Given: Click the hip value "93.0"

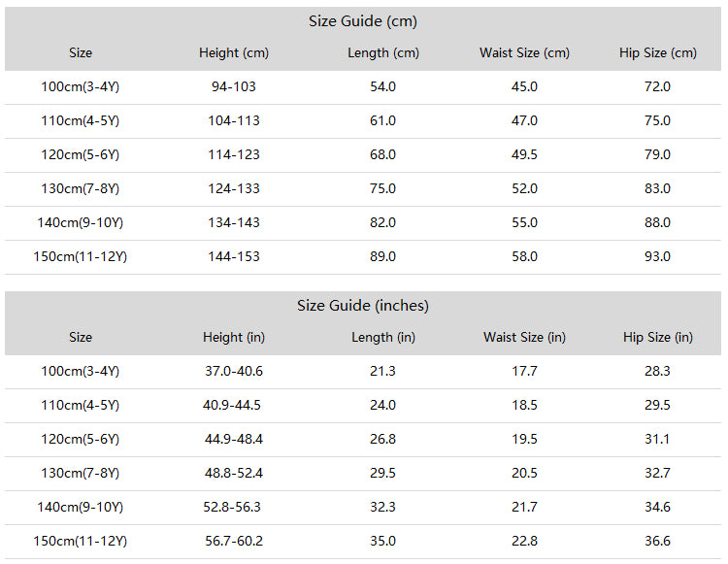Looking at the screenshot, I should pyautogui.click(x=658, y=256).
